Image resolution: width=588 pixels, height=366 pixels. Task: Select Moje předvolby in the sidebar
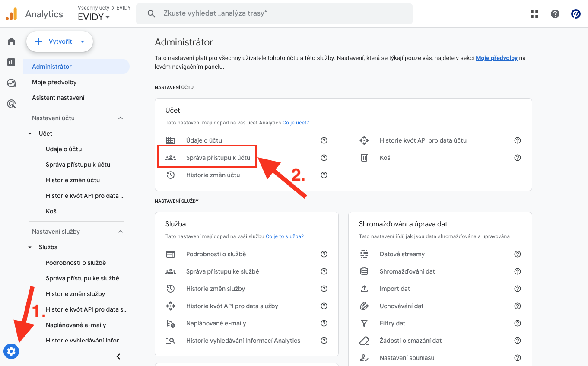(x=54, y=82)
